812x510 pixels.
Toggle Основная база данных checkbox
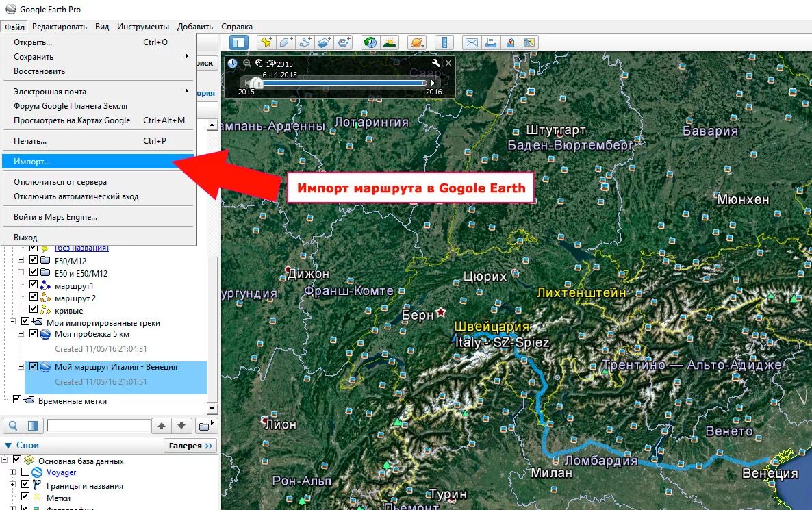pos(17,460)
